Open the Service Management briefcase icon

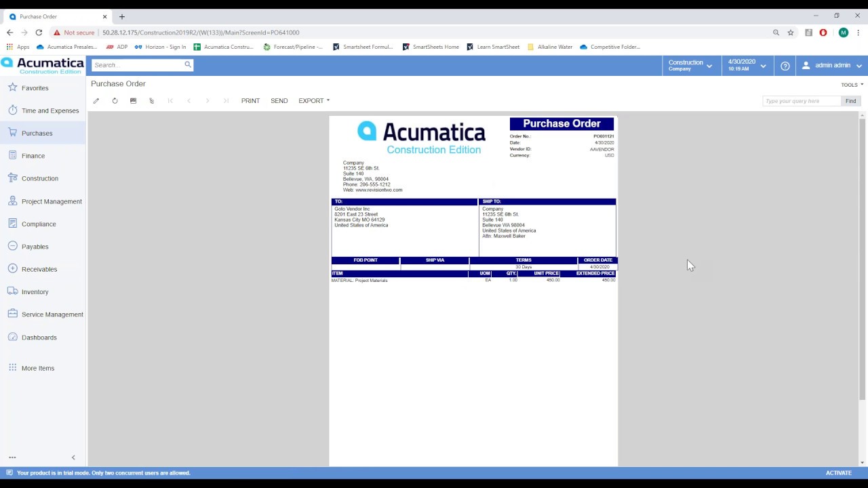[x=12, y=314]
